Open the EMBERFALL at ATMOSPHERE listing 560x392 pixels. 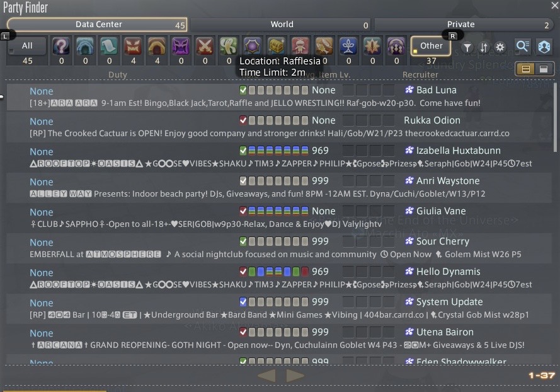pyautogui.click(x=275, y=254)
